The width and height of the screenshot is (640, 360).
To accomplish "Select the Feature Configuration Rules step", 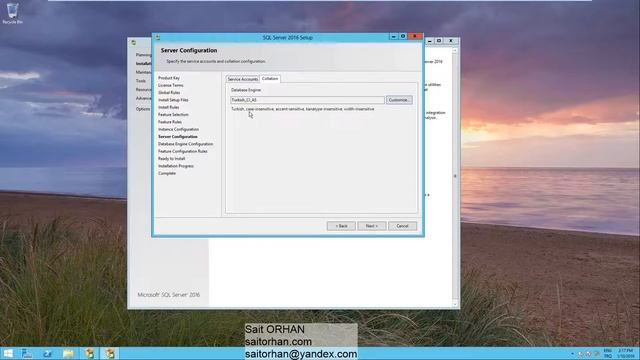I will [182, 151].
